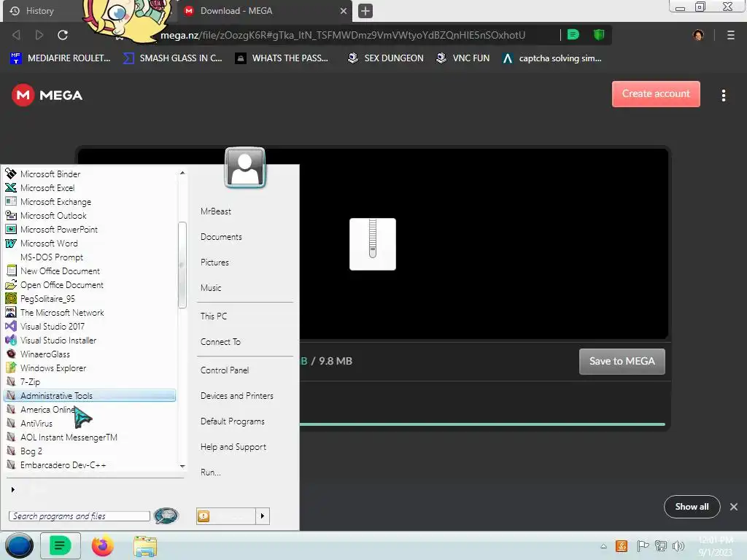Click the green shield extension icon
747x560 pixels.
pos(599,34)
